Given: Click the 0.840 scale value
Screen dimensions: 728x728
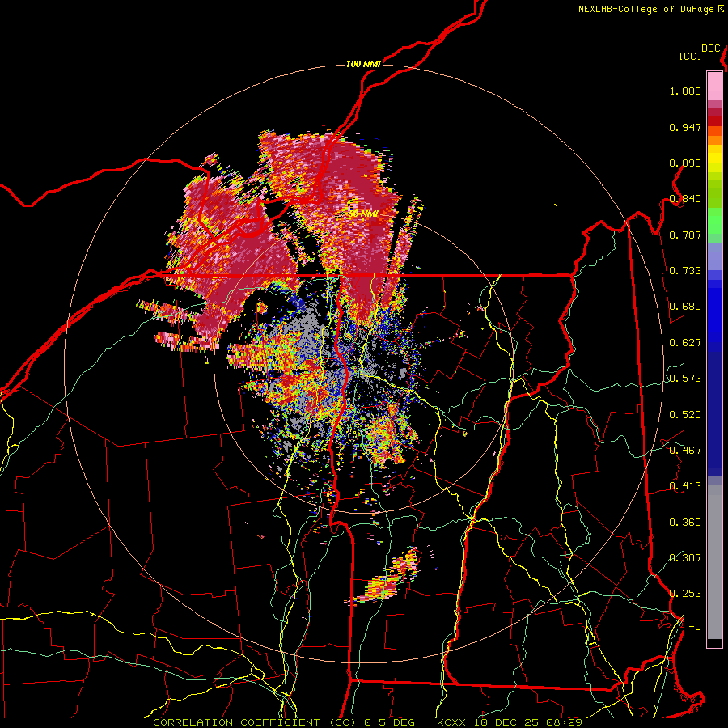Looking at the screenshot, I should [x=685, y=199].
